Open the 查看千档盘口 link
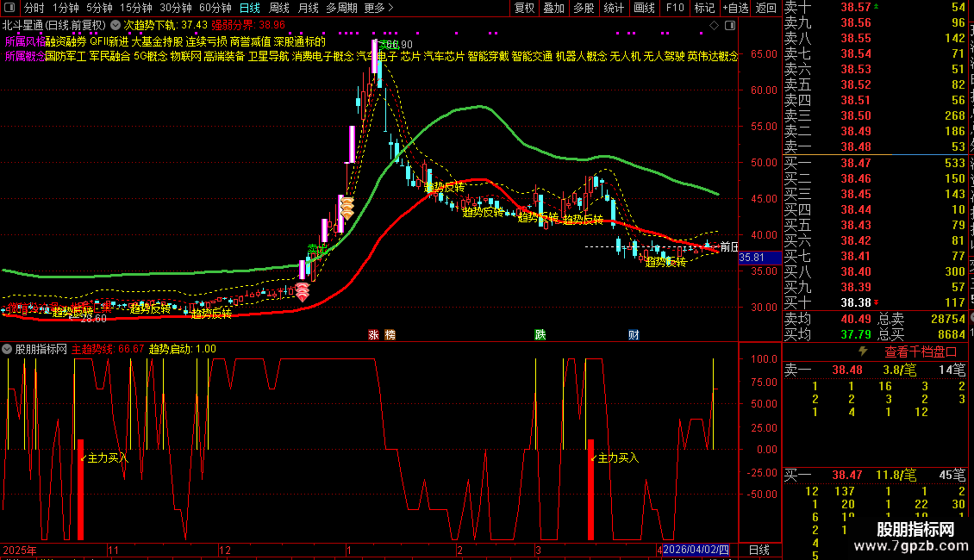 coord(921,352)
